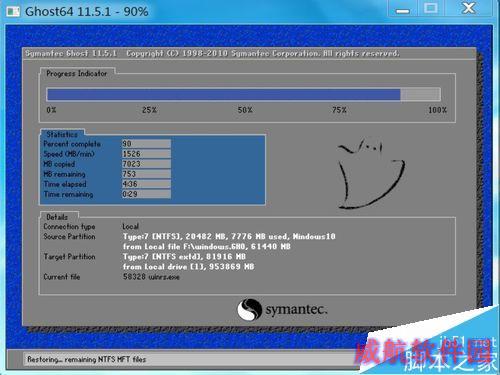Image resolution: width=500 pixels, height=375 pixels.
Task: Click the current file 58328 winrs.exe
Action: (x=151, y=277)
